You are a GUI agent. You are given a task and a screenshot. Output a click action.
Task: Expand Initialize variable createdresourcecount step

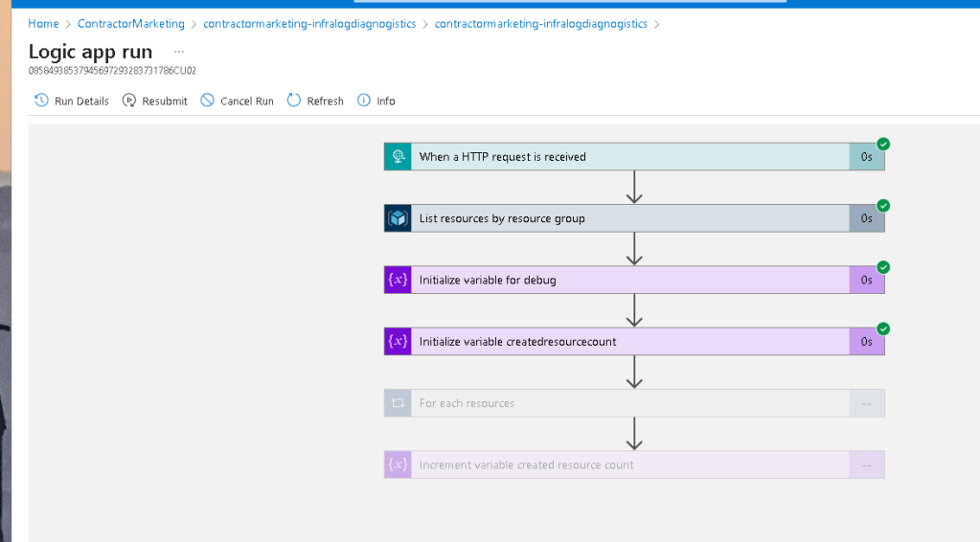coord(634,342)
